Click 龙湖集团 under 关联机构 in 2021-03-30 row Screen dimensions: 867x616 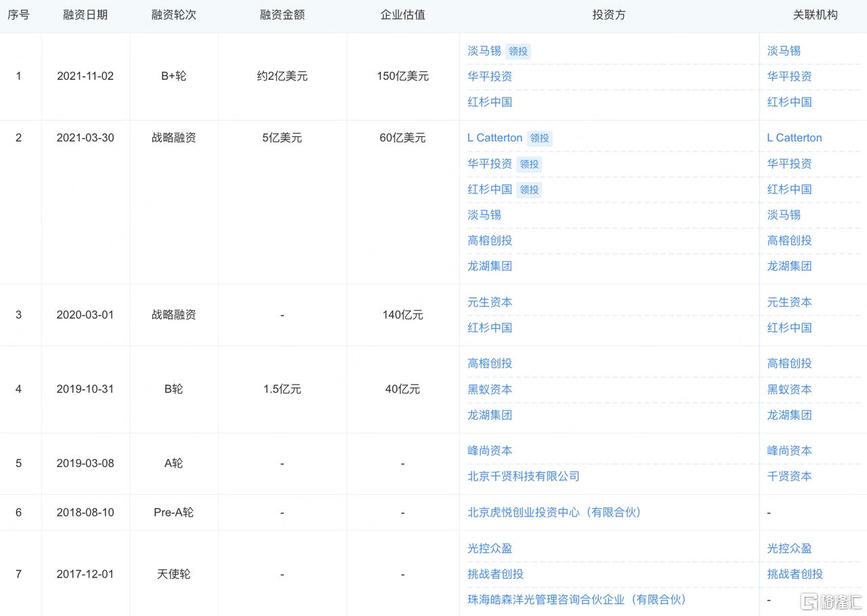(x=789, y=267)
